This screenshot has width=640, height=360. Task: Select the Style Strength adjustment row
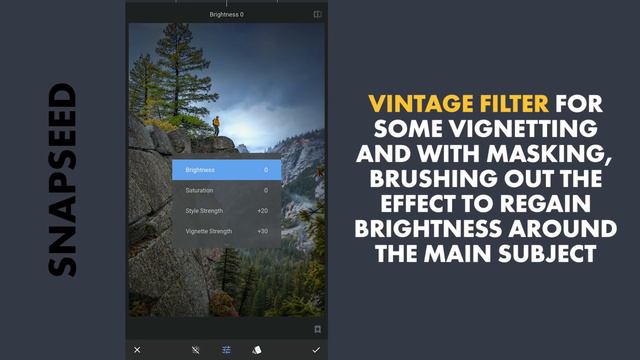pyautogui.click(x=227, y=211)
